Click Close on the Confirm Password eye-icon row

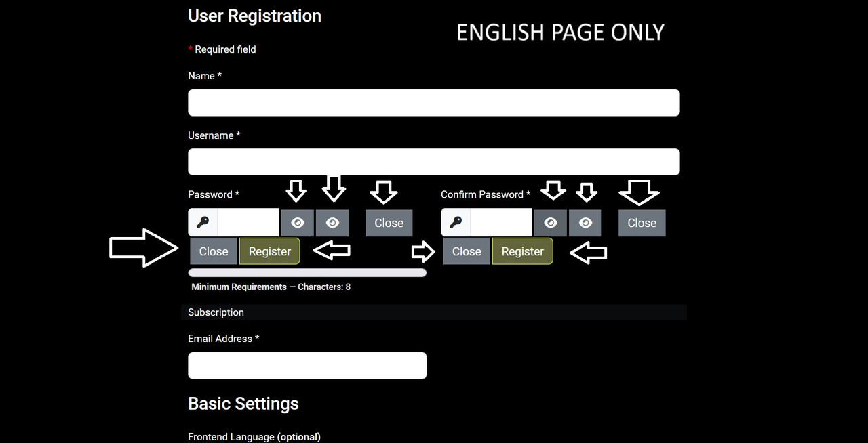[x=642, y=223]
